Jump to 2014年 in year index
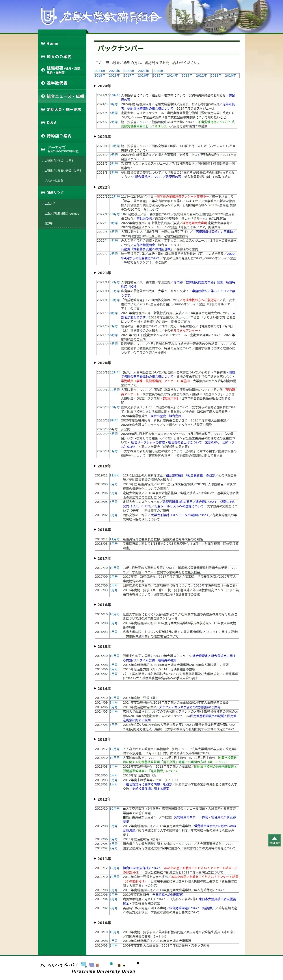The width and height of the screenshot is (283, 980). (172, 75)
